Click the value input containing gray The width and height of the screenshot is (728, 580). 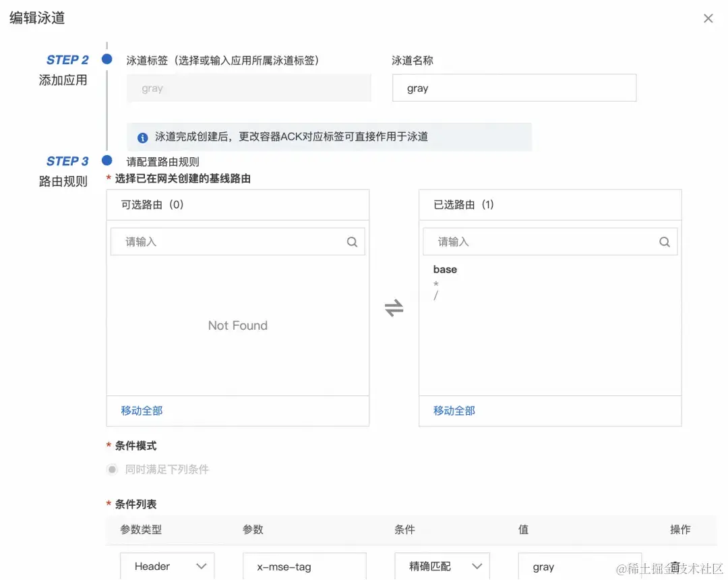click(x=580, y=567)
